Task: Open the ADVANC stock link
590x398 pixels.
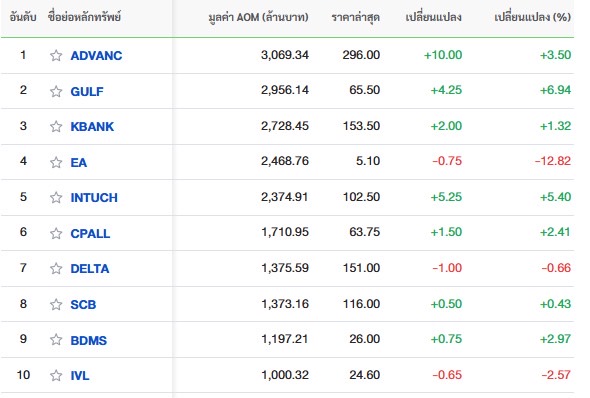Action: pos(96,56)
